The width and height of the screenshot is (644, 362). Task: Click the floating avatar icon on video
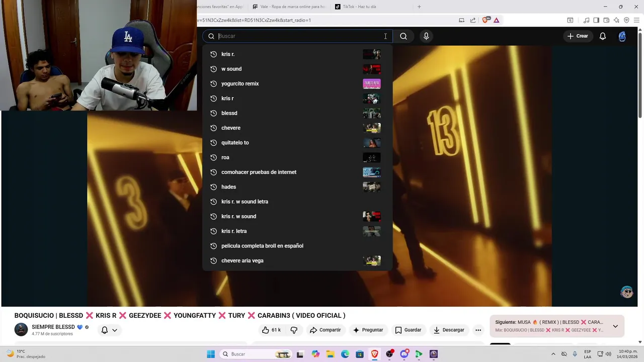pyautogui.click(x=627, y=292)
